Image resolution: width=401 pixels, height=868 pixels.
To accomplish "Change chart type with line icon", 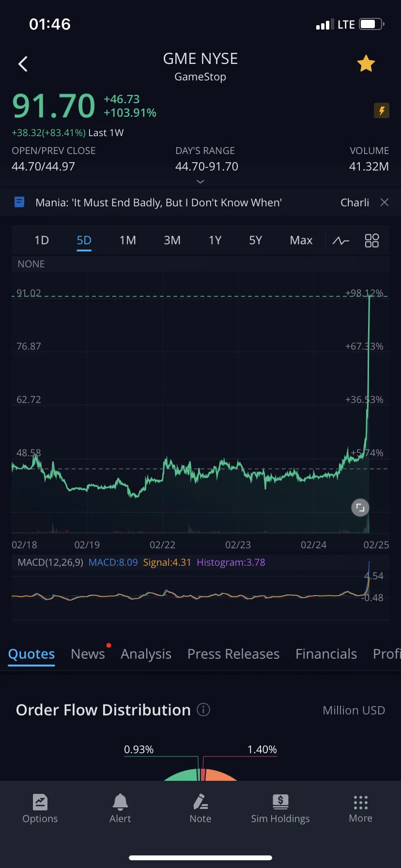I will tap(341, 241).
